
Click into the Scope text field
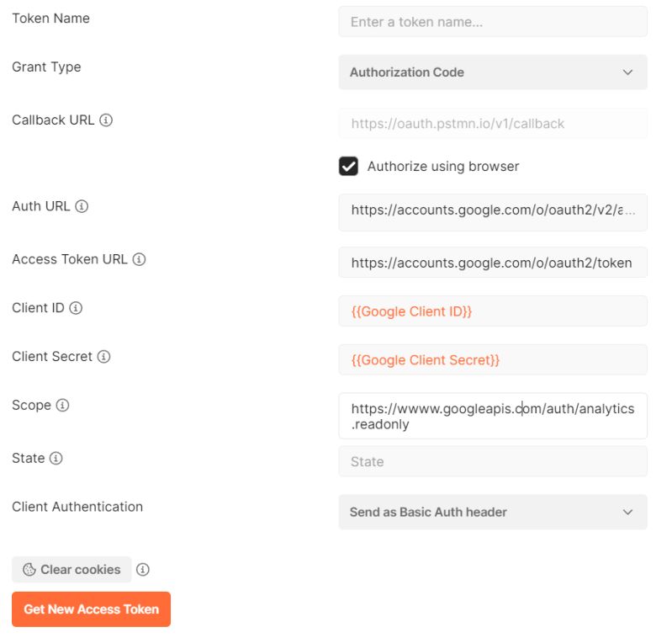click(493, 416)
